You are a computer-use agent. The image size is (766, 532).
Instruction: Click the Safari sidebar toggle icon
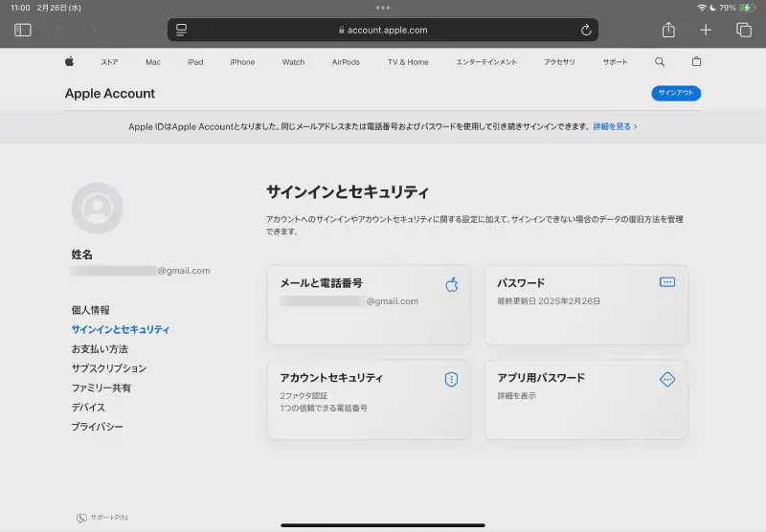23,30
